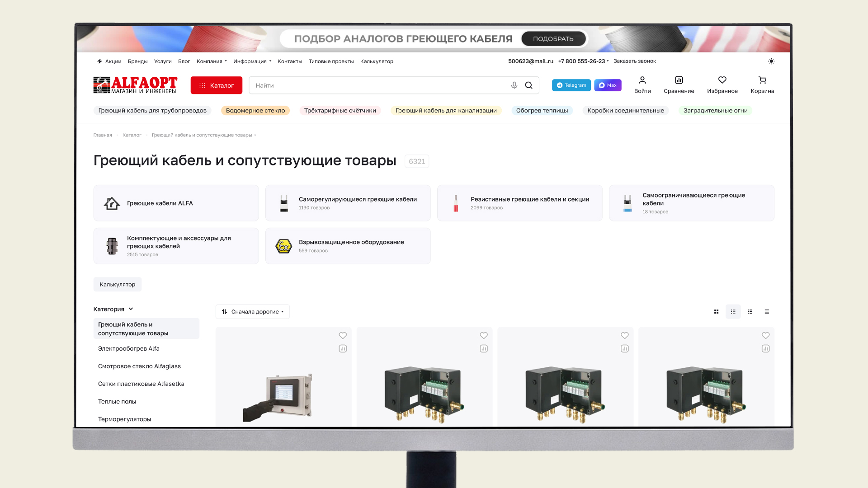The width and height of the screenshot is (868, 488).
Task: Open the Услуги menu item
Action: [163, 61]
